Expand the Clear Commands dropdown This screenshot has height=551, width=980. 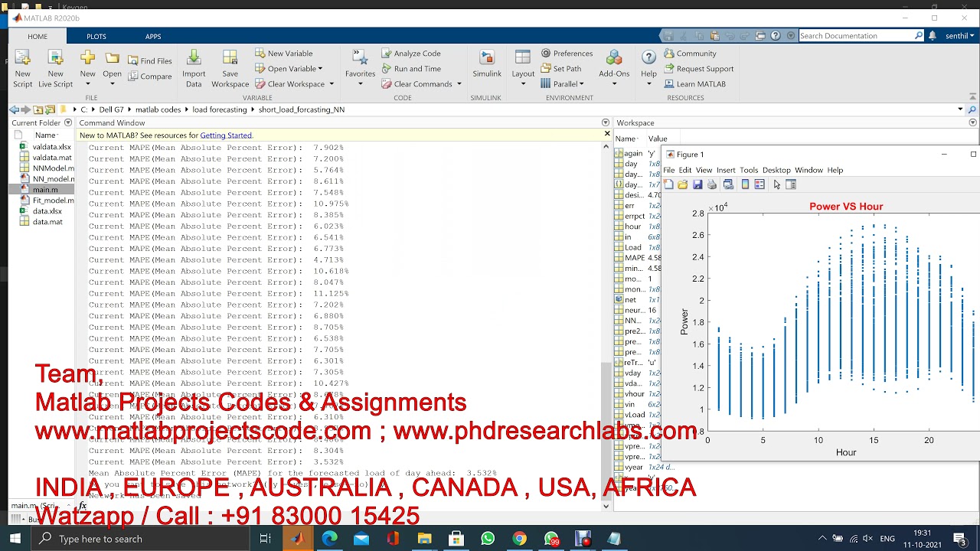(x=459, y=84)
